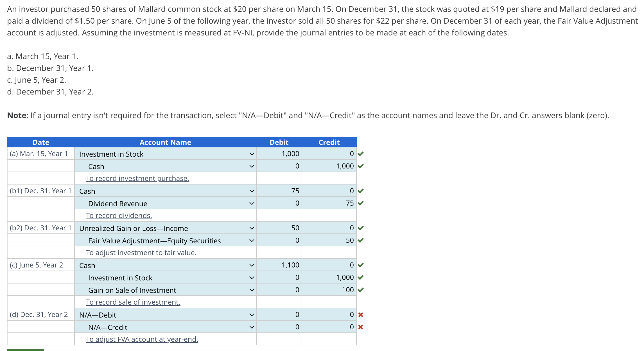Screen dimensions: 644x351
Task: Select the debit field for N/A—Debit row
Action: (279, 314)
